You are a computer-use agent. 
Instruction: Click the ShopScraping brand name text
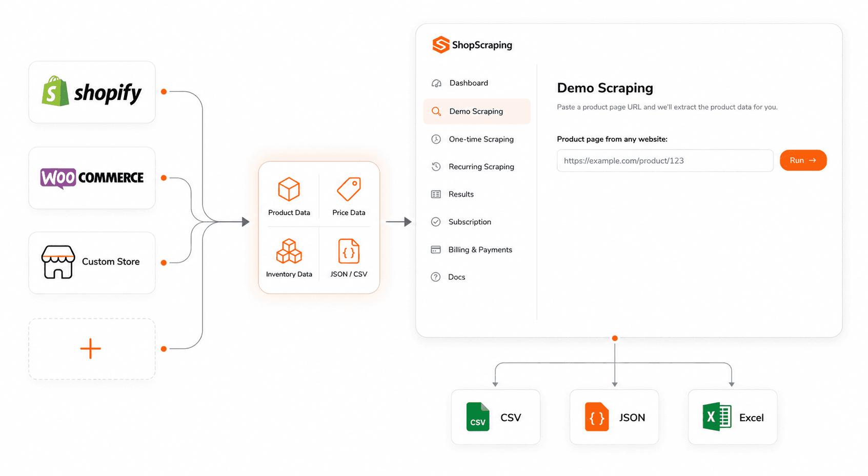point(482,45)
